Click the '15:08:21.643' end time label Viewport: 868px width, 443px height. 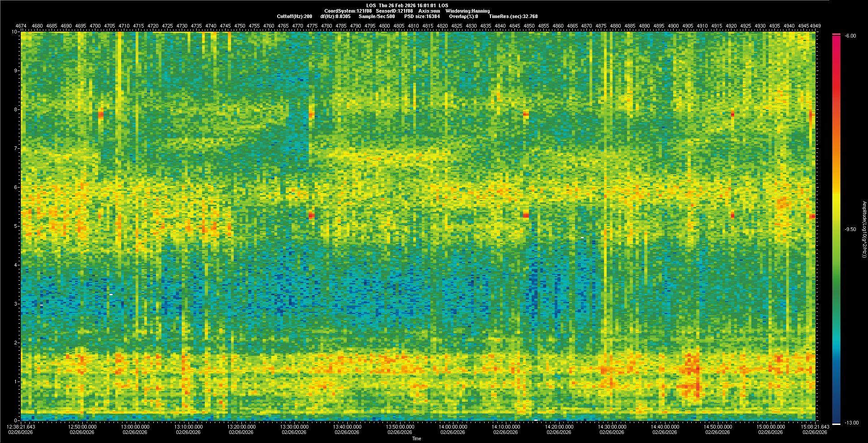(x=815, y=426)
